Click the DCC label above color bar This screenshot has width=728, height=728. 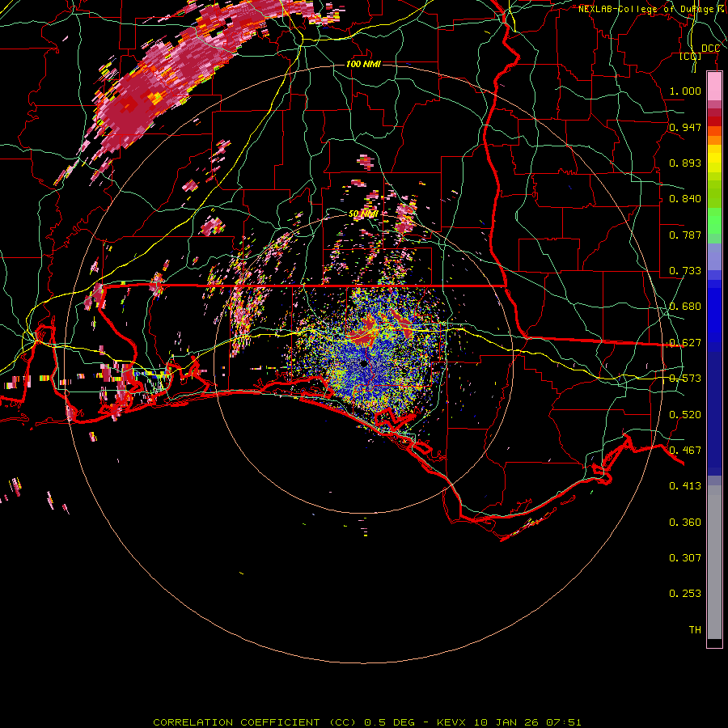710,49
